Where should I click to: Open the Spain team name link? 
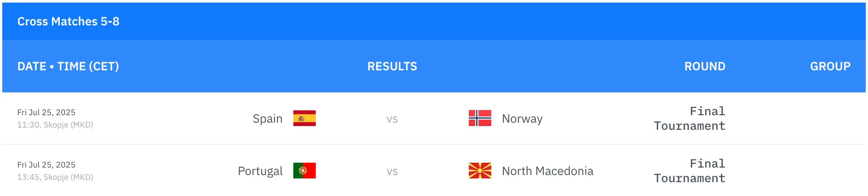coord(268,119)
